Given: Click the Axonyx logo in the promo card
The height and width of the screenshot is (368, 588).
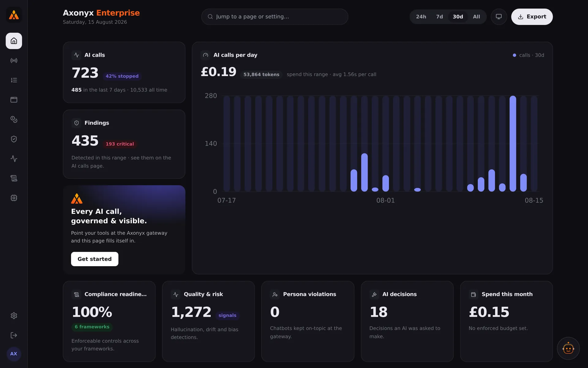Looking at the screenshot, I should (77, 199).
